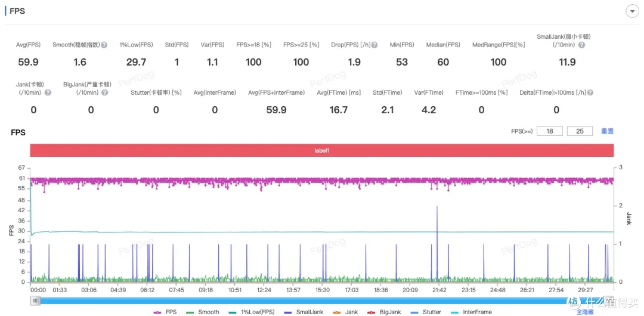Viewport: 644px width, 316px height.
Task: Open help for Smooth (稳帧指数) metric
Action: (104, 45)
